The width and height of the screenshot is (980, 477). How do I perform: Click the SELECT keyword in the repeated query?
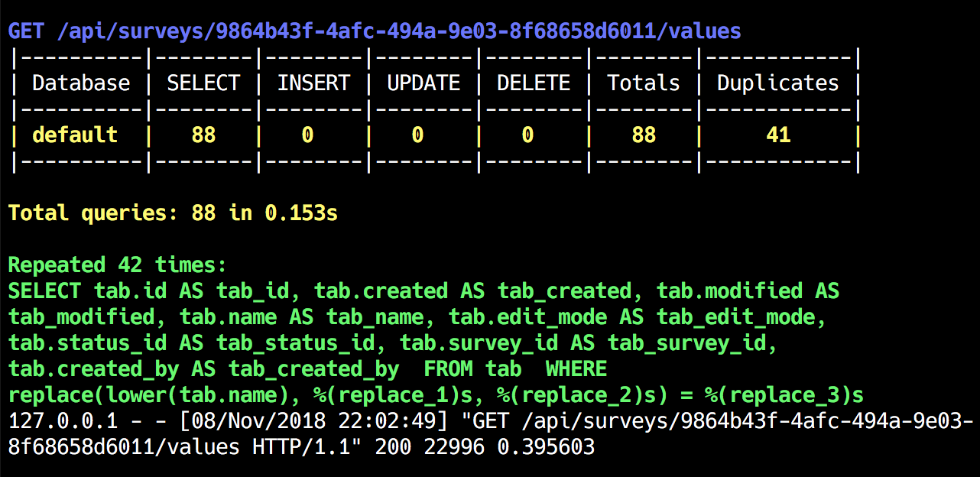[x=44, y=290]
